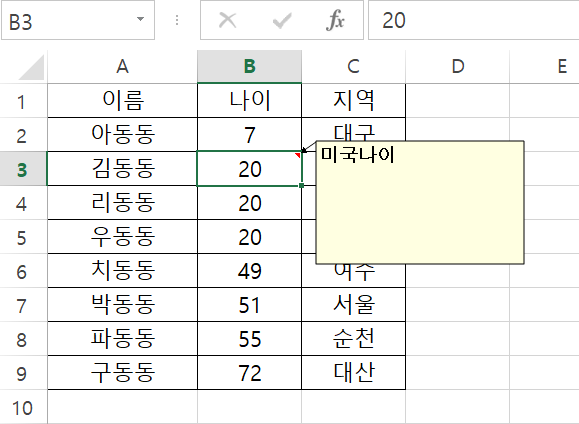Screen dimensions: 579x424
Task: Select row 4 header
Action: tap(23, 203)
